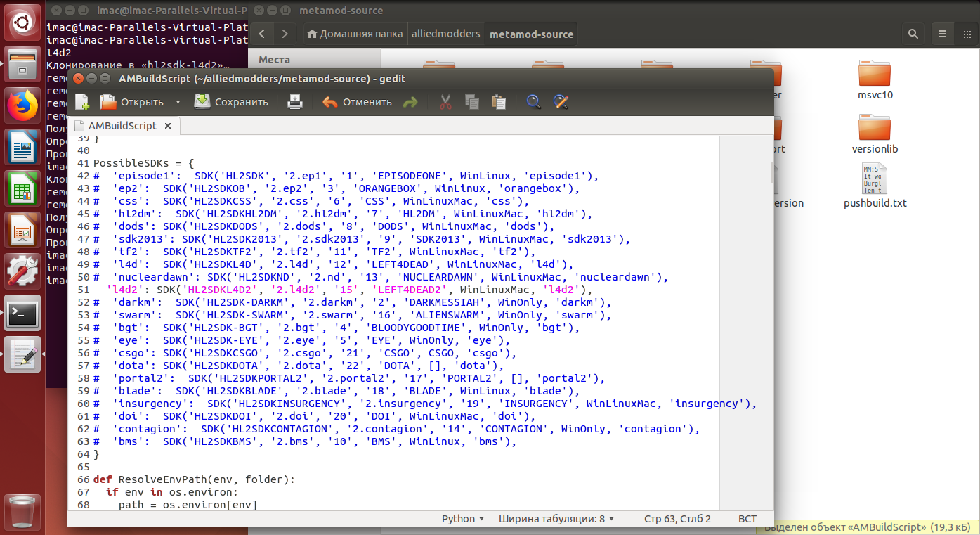Open search in the Files window

913,33
